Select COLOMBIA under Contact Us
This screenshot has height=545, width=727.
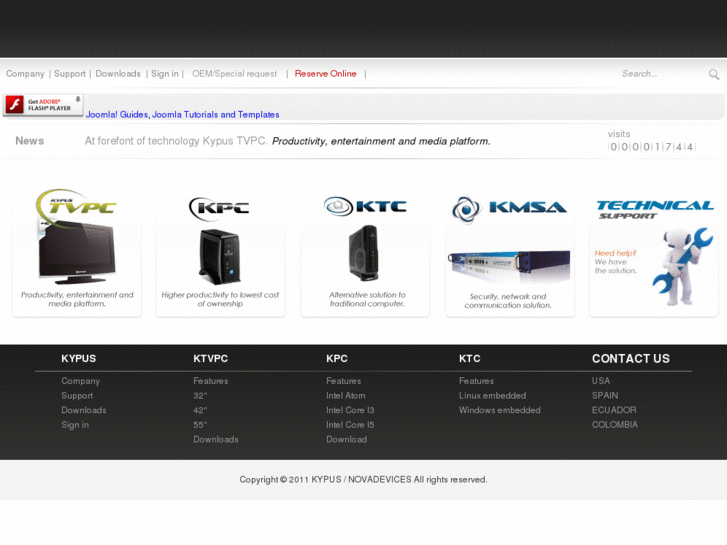click(x=615, y=425)
